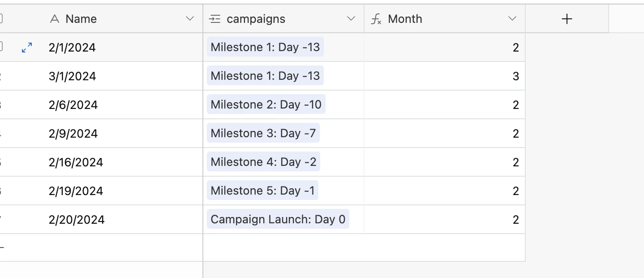The width and height of the screenshot is (644, 278).
Task: Select the Milestone 5: Day -1 chip
Action: tap(262, 191)
